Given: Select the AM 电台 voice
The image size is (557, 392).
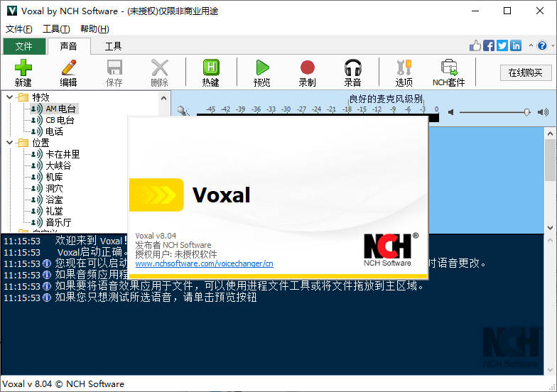Looking at the screenshot, I should pos(61,108).
